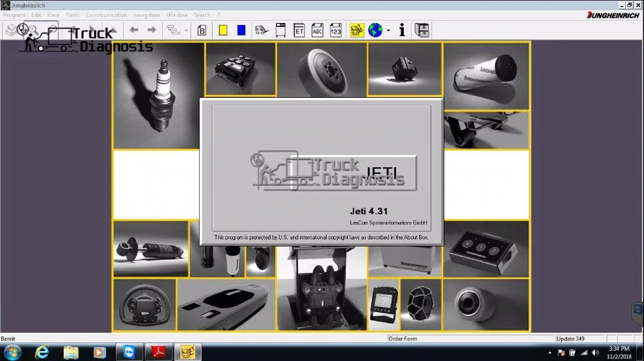The height and width of the screenshot is (361, 644).
Task: Click the blank notepad page toolbar icon
Action: click(x=281, y=30)
